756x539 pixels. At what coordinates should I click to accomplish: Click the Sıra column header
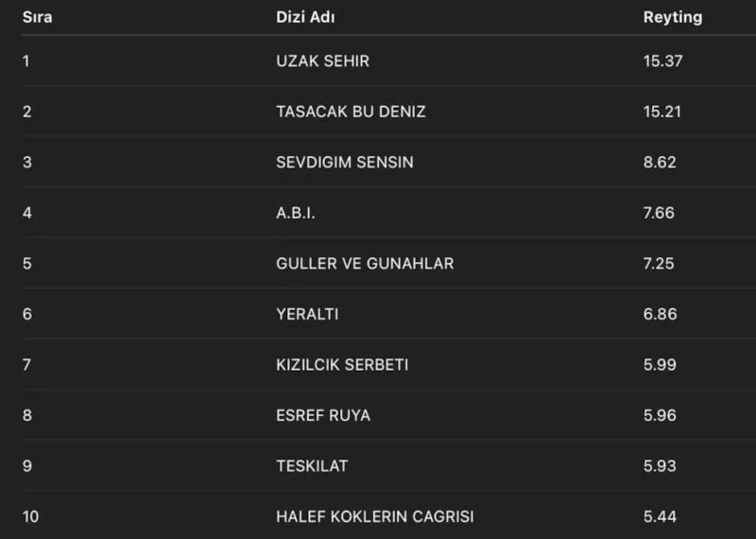click(37, 18)
